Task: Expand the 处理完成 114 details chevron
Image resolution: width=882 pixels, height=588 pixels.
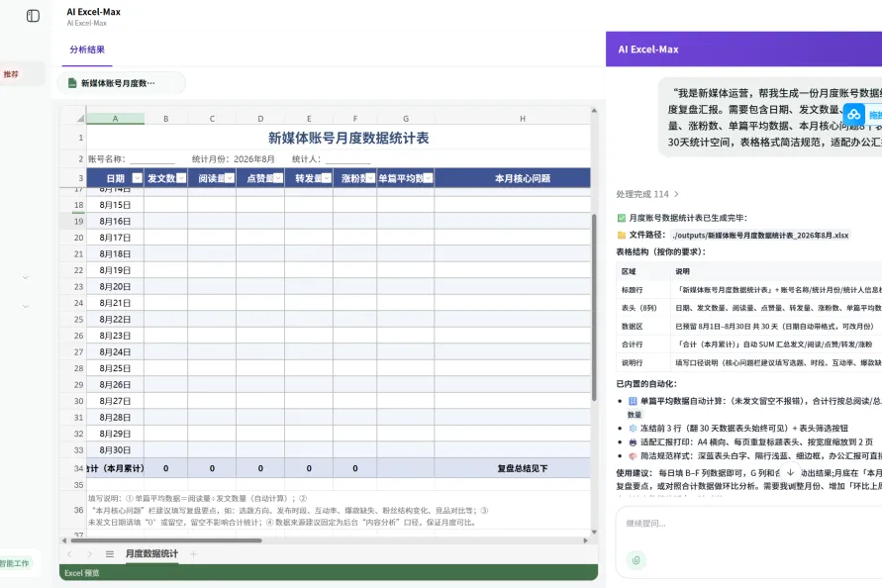Action: point(676,194)
